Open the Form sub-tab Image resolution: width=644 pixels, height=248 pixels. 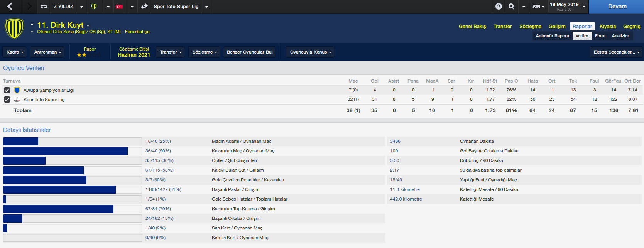pos(600,36)
